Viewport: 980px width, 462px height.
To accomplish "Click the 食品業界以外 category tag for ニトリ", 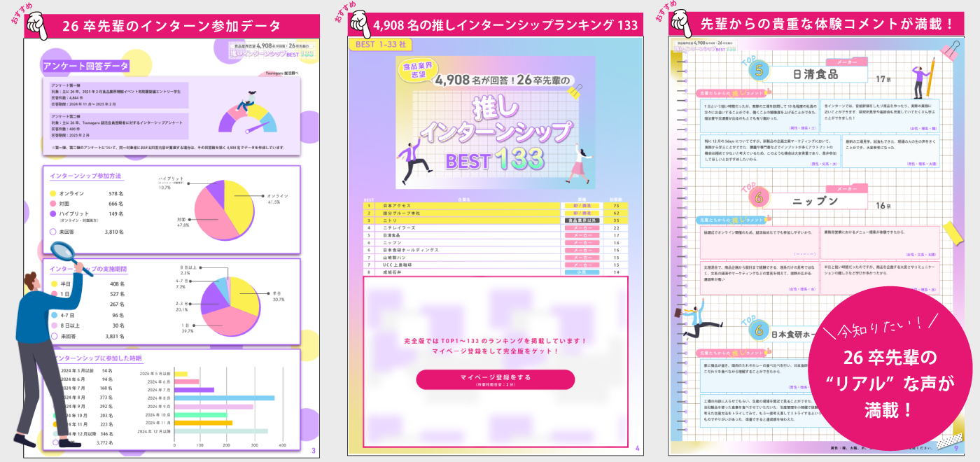I will pyautogui.click(x=582, y=220).
